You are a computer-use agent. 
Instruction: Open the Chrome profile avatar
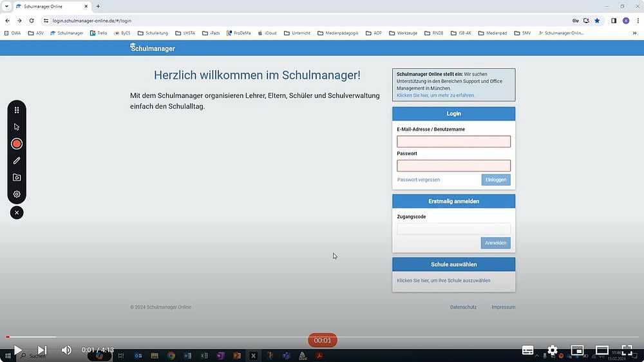(626, 21)
